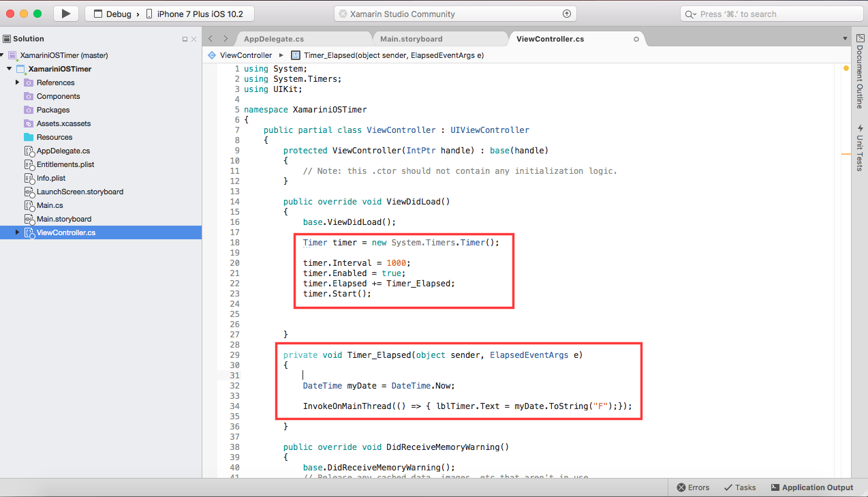Click the add button in the status bar
This screenshot has height=497, width=868.
point(566,13)
